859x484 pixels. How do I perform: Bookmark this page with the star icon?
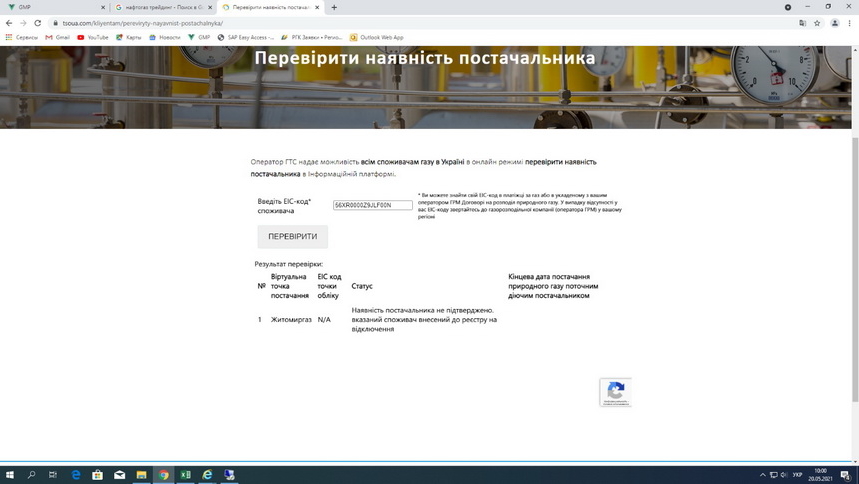click(x=818, y=23)
